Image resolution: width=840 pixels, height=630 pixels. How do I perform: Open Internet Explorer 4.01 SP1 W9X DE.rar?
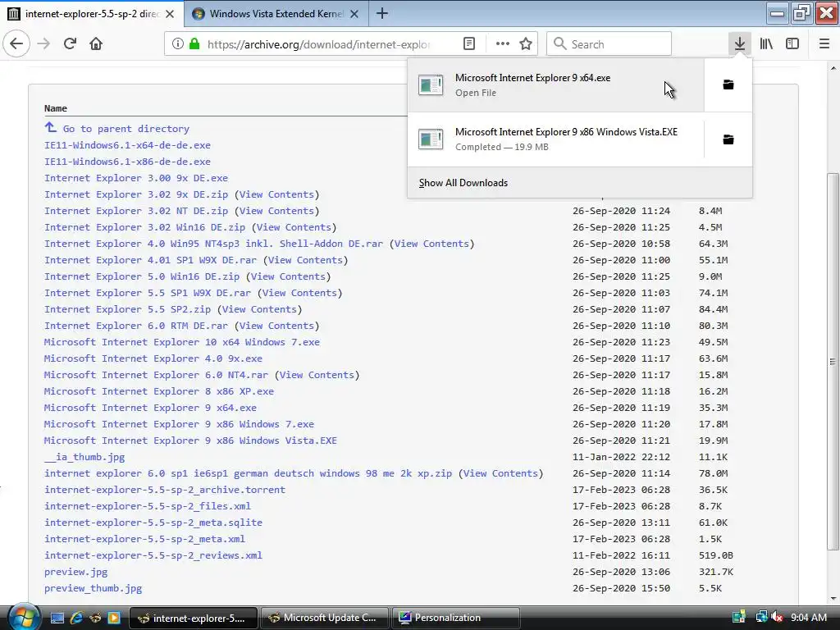coord(151,260)
